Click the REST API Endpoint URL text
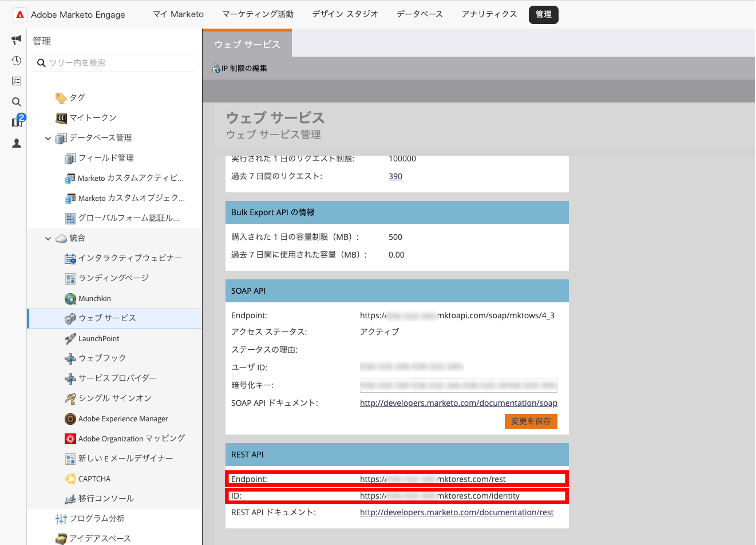Image resolution: width=756 pixels, height=545 pixels. point(433,479)
